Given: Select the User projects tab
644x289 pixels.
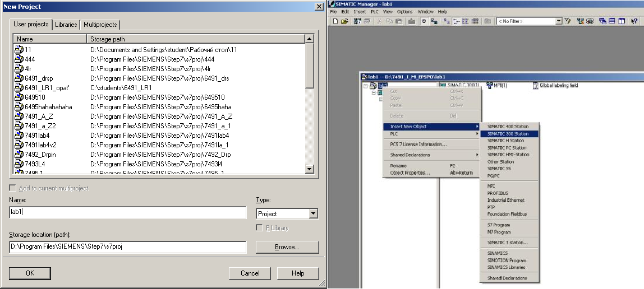Looking at the screenshot, I should point(31,24).
